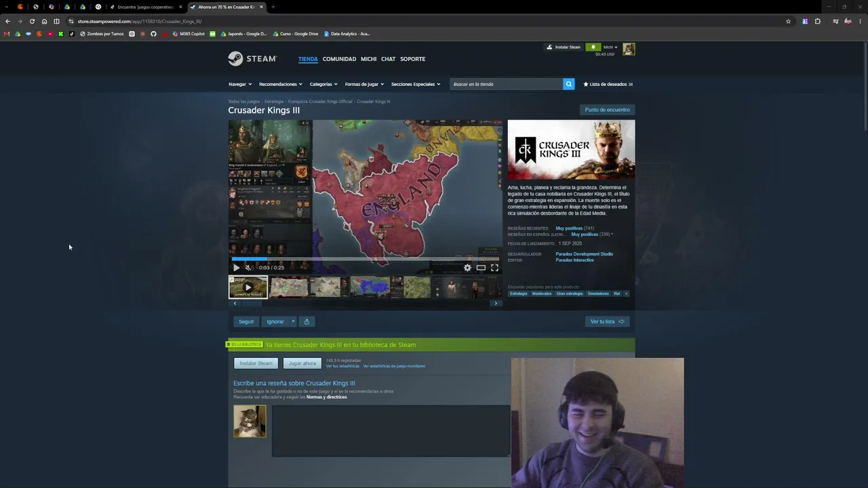Viewport: 868px width, 488px height.
Task: Open the Chrome three-dot menu
Action: coord(860,21)
